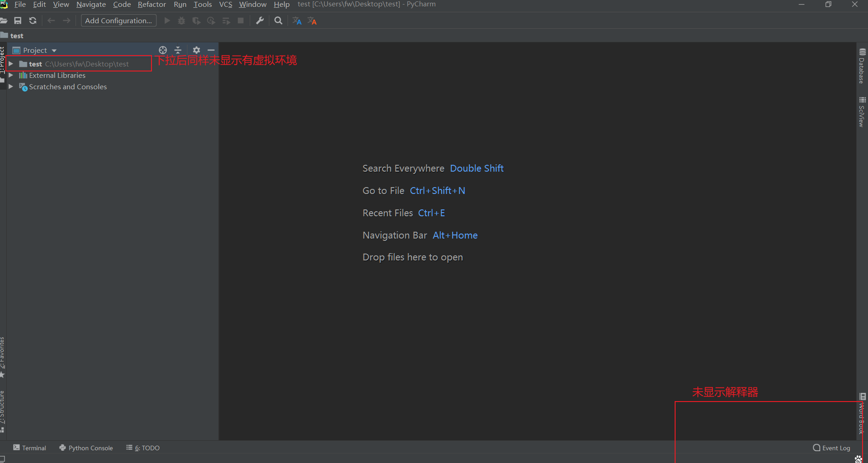
Task: Open the Word Book tool window
Action: click(862, 413)
